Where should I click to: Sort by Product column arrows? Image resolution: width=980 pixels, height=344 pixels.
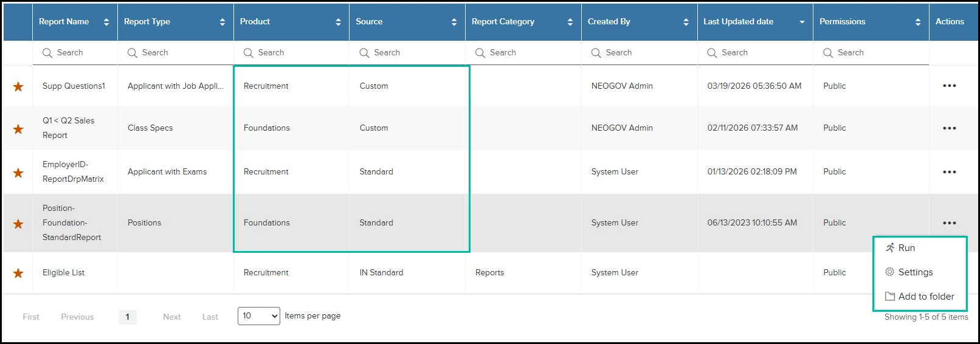click(x=338, y=22)
